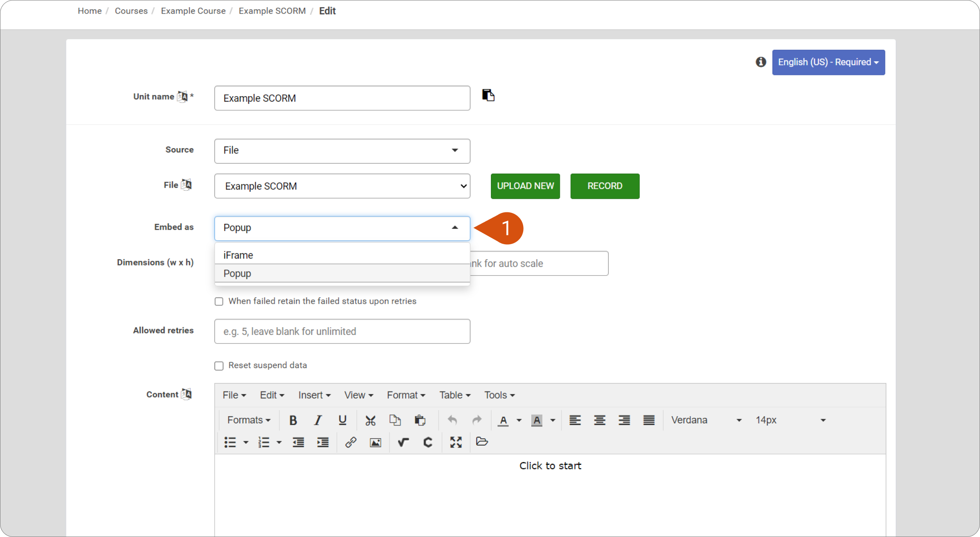Click the Cut scissors icon
This screenshot has height=537, width=980.
(x=370, y=420)
